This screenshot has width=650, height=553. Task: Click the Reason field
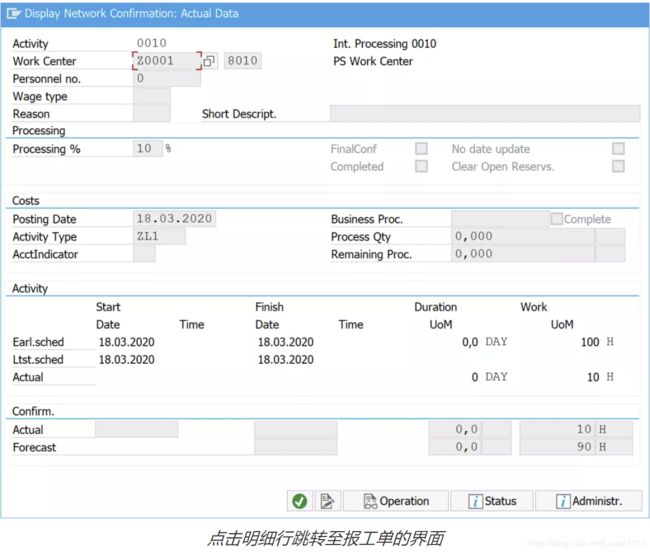point(152,114)
